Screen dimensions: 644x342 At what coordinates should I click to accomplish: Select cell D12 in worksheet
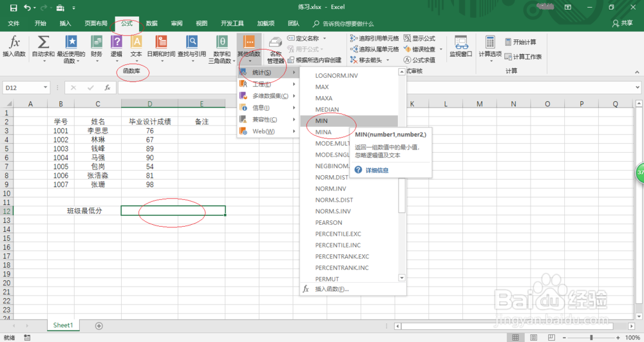(173, 211)
